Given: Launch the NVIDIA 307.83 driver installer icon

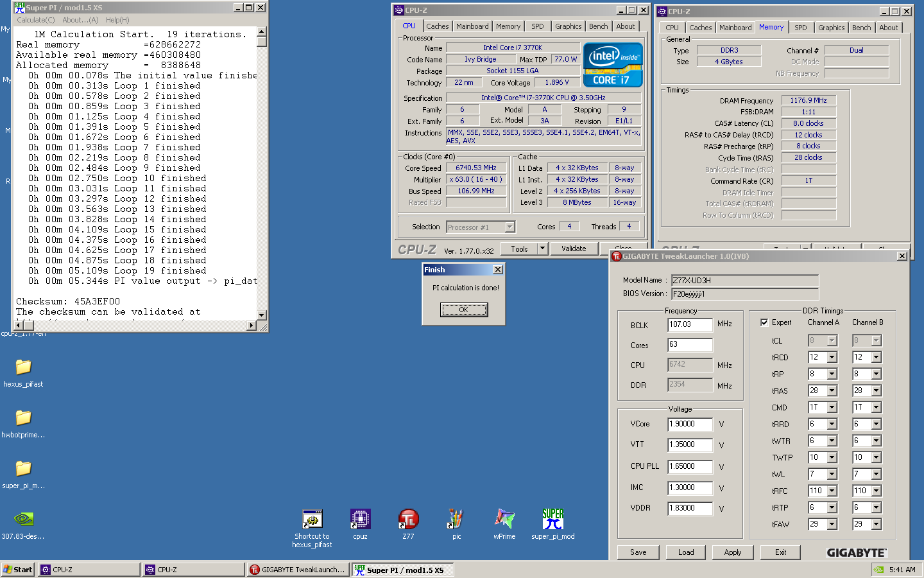Looking at the screenshot, I should 24,519.
